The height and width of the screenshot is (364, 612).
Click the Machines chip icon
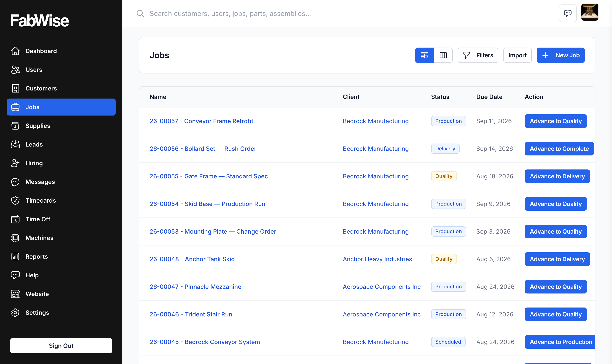coord(15,238)
